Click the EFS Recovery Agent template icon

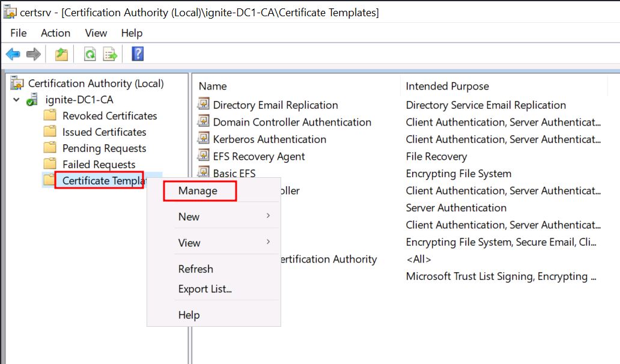(204, 156)
